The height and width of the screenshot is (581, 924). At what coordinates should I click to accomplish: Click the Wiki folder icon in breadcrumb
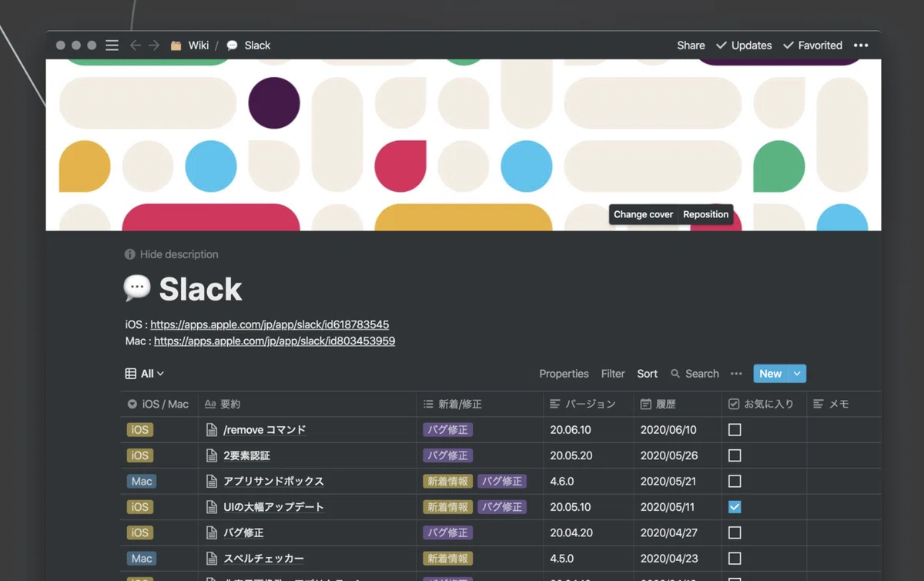(x=176, y=45)
